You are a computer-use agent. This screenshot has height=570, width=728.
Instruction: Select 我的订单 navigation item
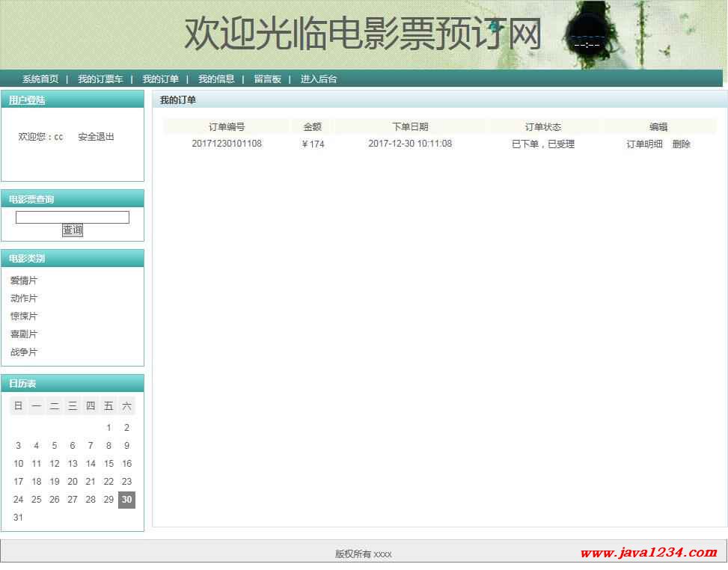pos(161,79)
